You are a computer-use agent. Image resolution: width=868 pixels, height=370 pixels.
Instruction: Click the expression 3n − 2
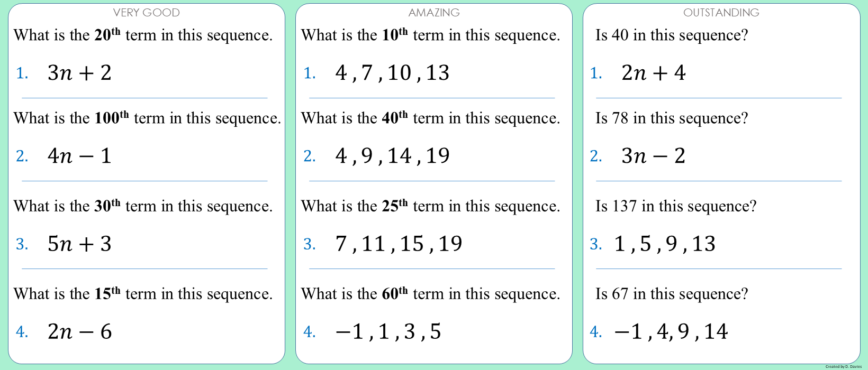click(653, 156)
